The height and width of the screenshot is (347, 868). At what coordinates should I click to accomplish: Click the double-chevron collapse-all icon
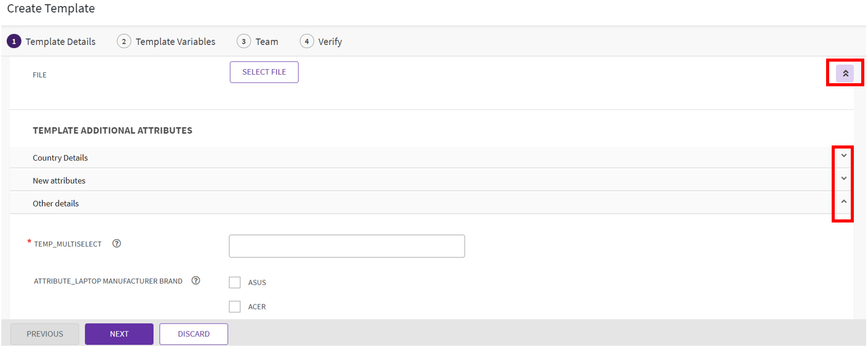tap(845, 73)
